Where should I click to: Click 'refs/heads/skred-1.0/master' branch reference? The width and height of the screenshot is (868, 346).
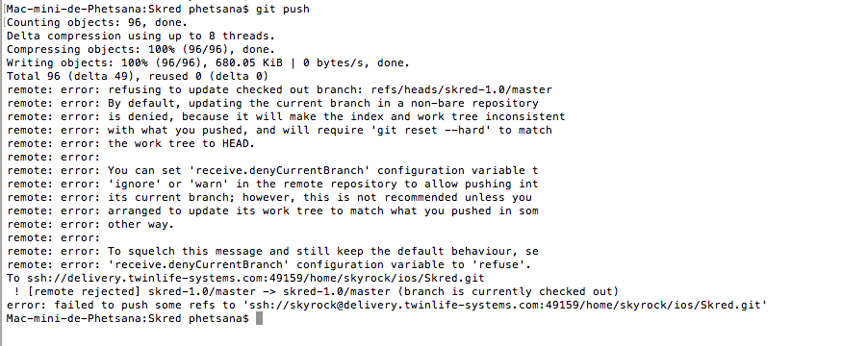[x=462, y=90]
